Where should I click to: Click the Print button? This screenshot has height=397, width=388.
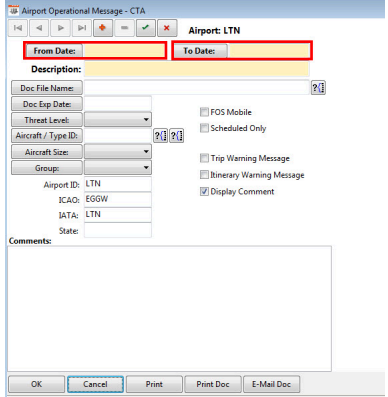(x=154, y=384)
